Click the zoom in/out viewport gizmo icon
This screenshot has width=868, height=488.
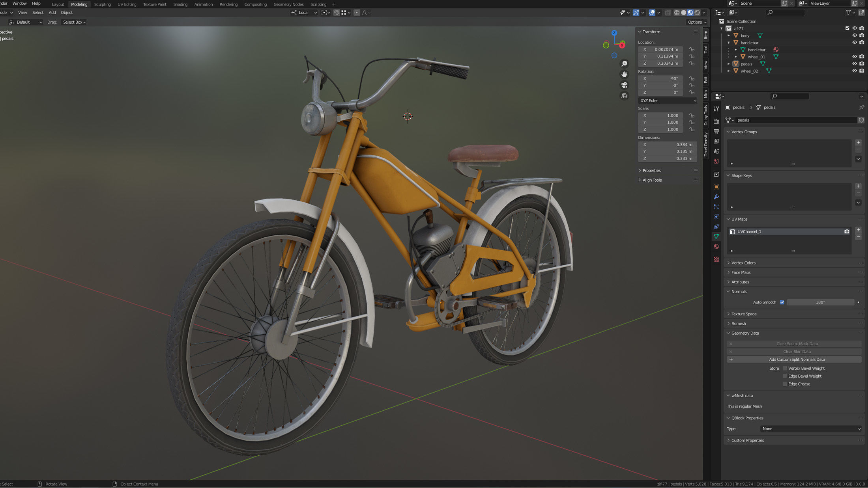[624, 64]
